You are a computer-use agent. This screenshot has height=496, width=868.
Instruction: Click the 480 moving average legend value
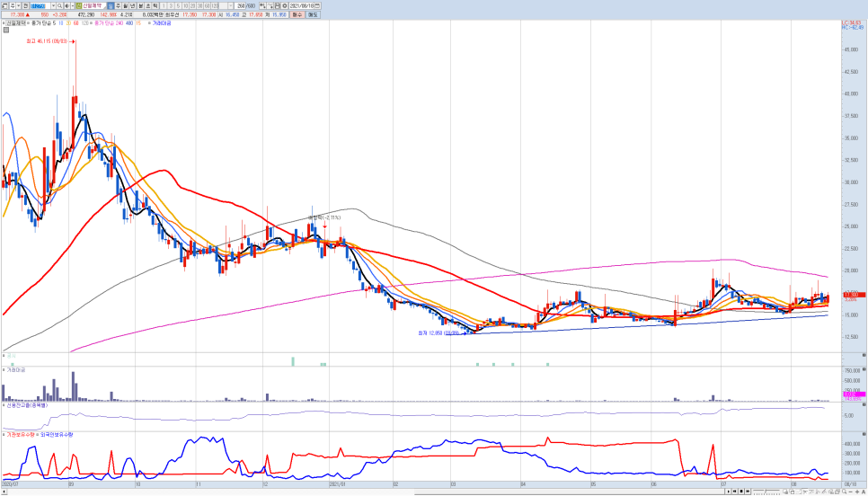point(130,23)
